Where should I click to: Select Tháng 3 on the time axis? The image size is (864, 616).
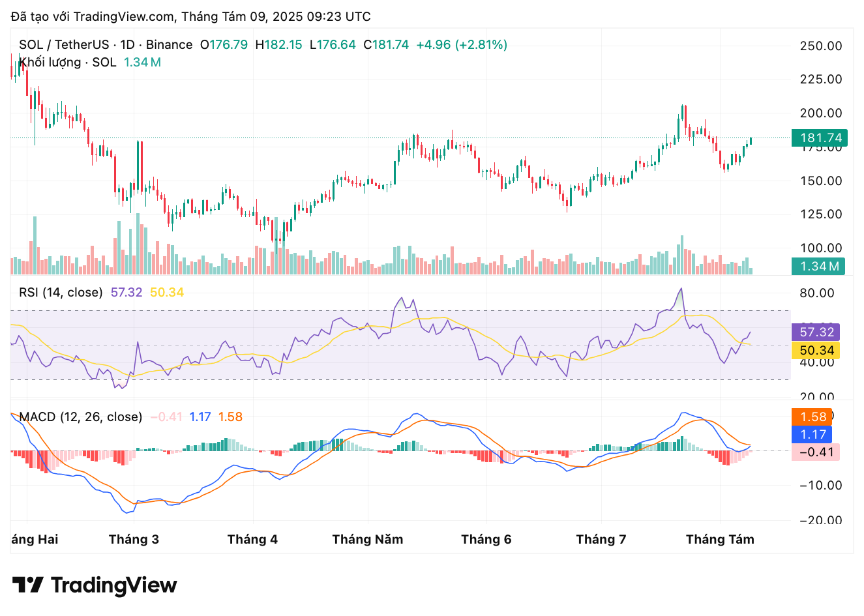134,539
